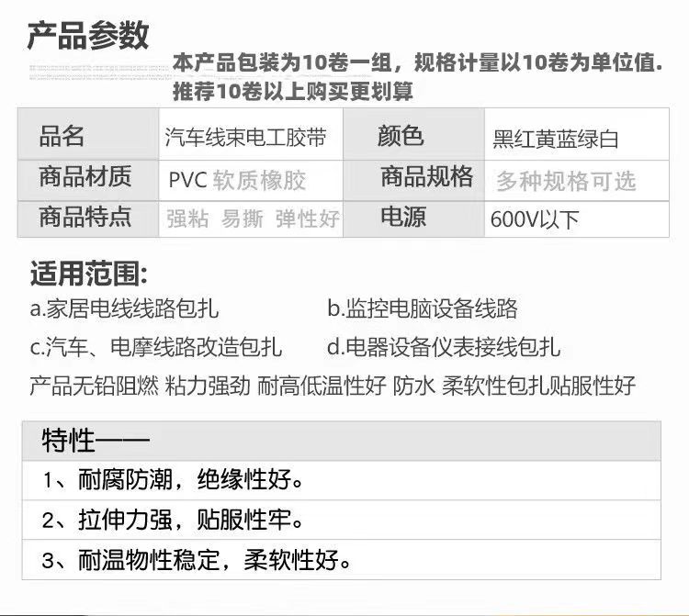
Task: Select the 商品特点 label cell
Action: (x=88, y=219)
